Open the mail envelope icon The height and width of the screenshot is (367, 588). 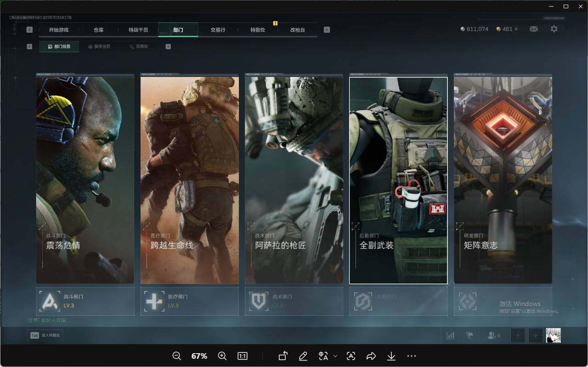(x=533, y=29)
